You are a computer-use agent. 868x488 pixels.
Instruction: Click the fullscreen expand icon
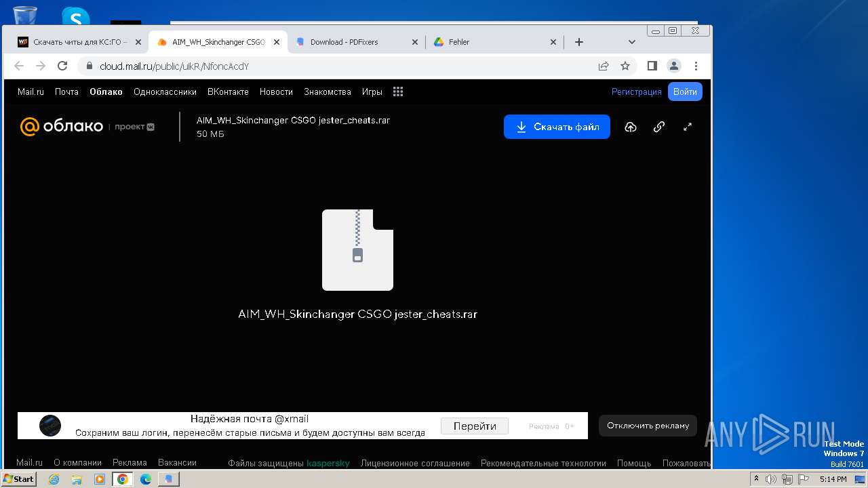(x=688, y=127)
